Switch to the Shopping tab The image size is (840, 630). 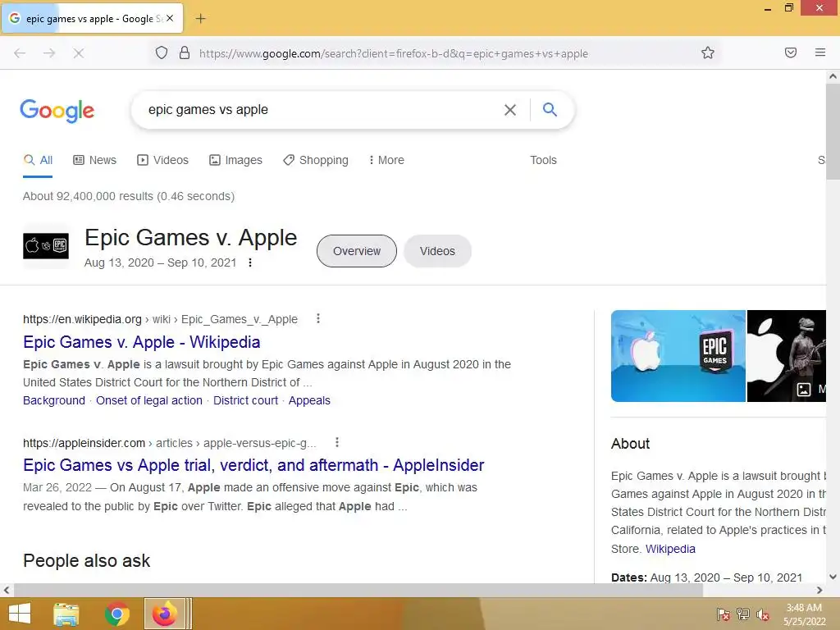coord(316,160)
